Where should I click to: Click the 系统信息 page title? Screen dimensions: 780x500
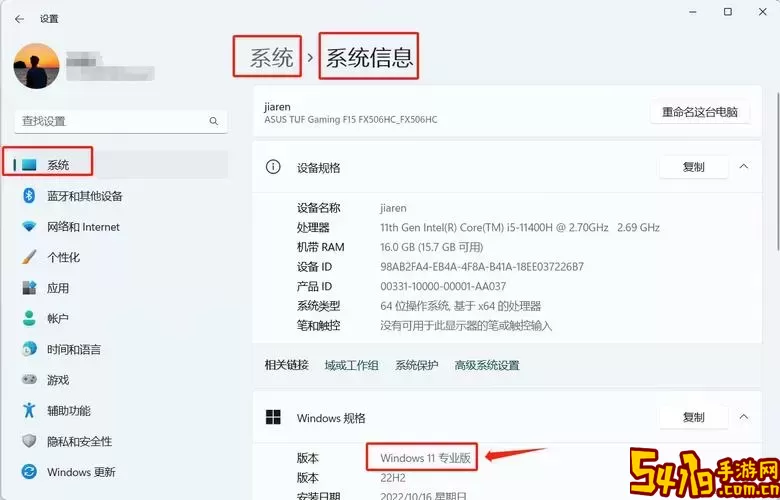(x=370, y=58)
